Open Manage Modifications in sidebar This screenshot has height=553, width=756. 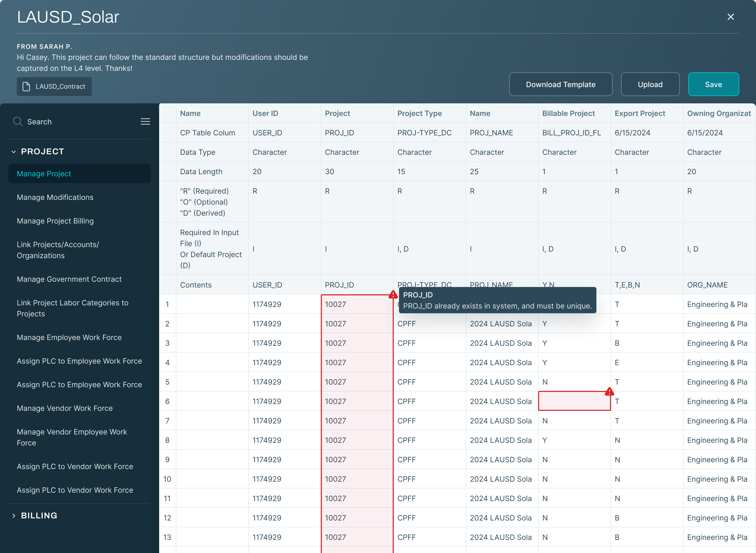pos(55,197)
